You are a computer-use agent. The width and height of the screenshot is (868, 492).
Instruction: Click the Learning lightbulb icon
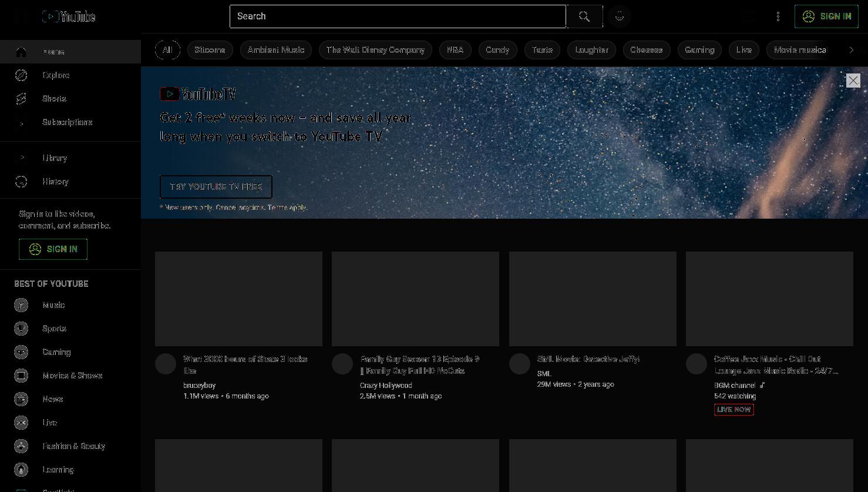pyautogui.click(x=21, y=470)
